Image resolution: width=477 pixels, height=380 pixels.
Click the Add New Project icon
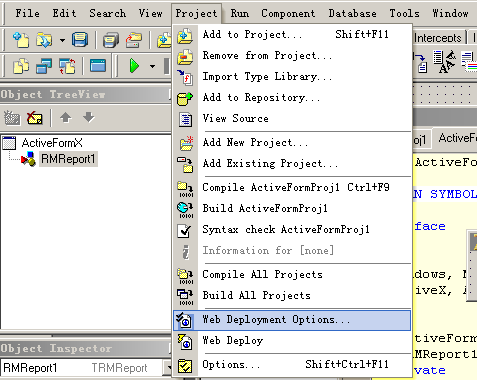186,143
